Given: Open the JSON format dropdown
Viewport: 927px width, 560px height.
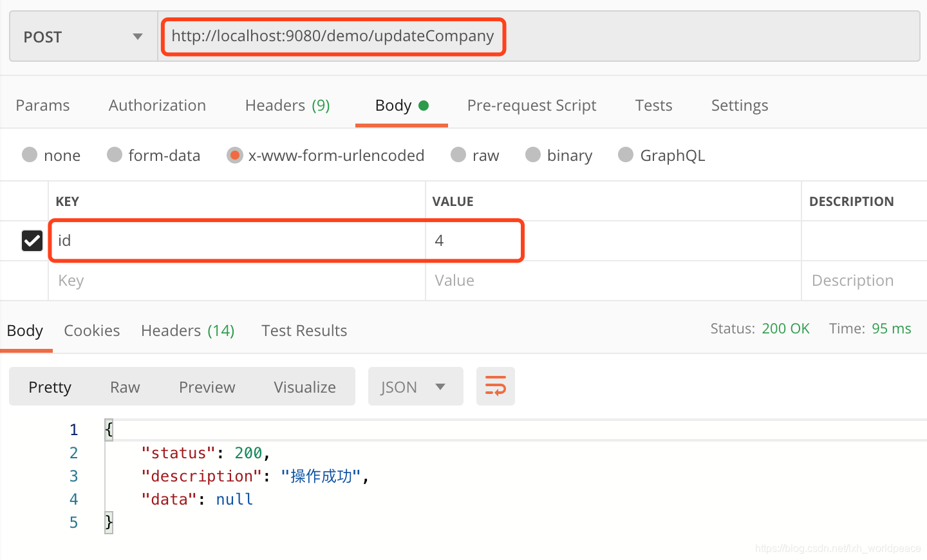Looking at the screenshot, I should [x=415, y=387].
